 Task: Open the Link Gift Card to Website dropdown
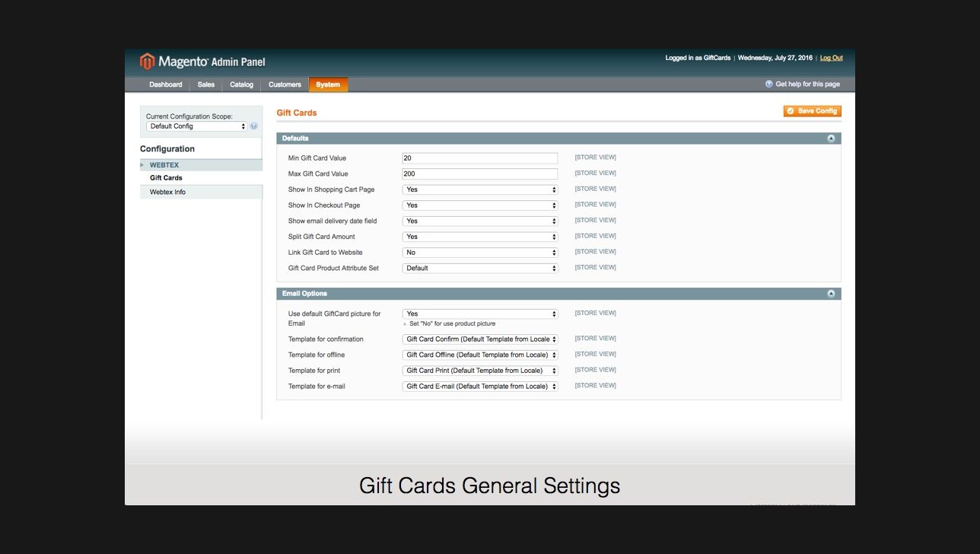point(479,253)
